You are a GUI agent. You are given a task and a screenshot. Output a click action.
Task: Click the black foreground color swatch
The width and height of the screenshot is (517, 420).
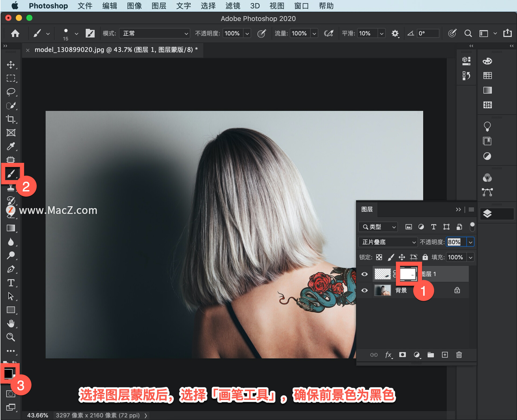8,373
